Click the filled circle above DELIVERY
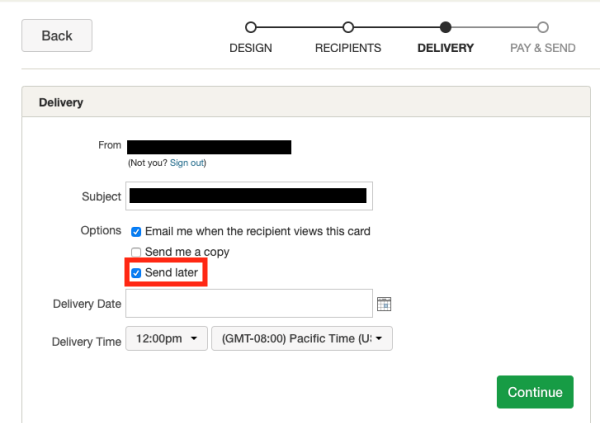The width and height of the screenshot is (600, 423). pos(445,27)
